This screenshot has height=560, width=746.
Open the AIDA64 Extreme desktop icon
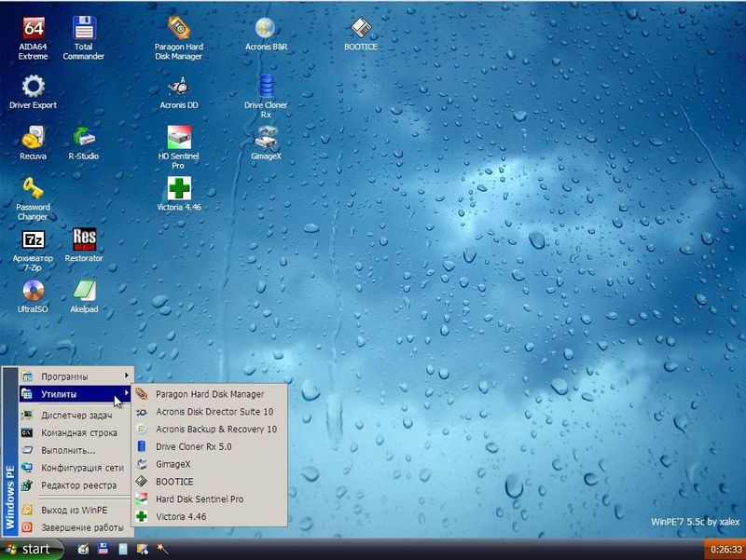33,38
